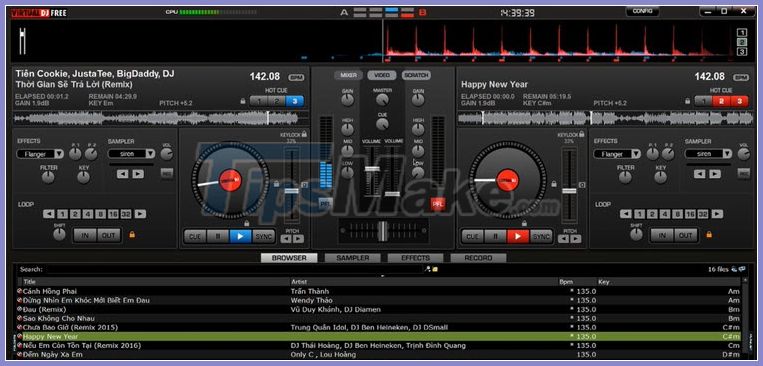Open the left deck siren sampler dropdown
763x366 pixels.
131,154
